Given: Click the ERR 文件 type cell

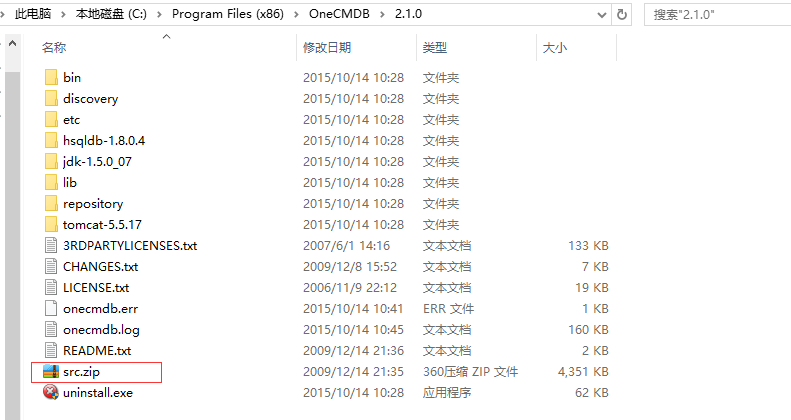Looking at the screenshot, I should click(448, 309).
